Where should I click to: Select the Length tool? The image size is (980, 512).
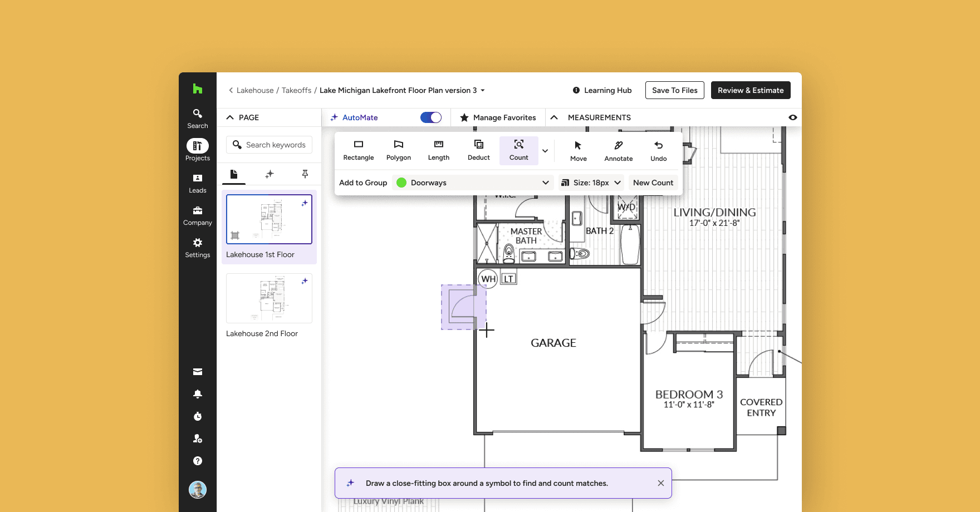point(439,150)
